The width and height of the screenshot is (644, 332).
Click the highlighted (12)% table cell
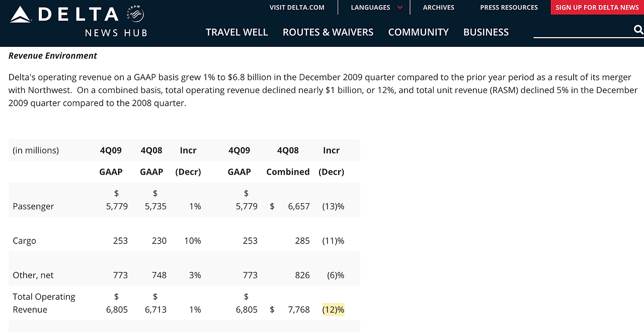pos(333,309)
